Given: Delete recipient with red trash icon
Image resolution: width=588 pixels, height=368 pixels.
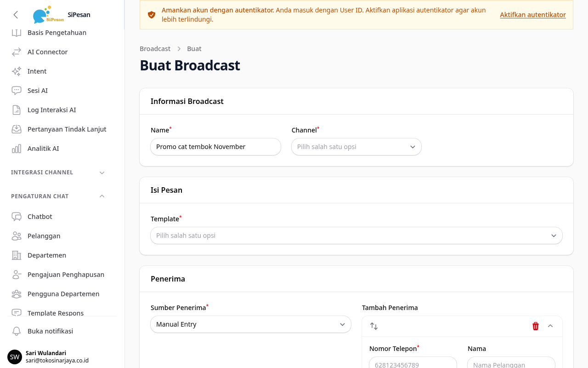Looking at the screenshot, I should click(536, 326).
